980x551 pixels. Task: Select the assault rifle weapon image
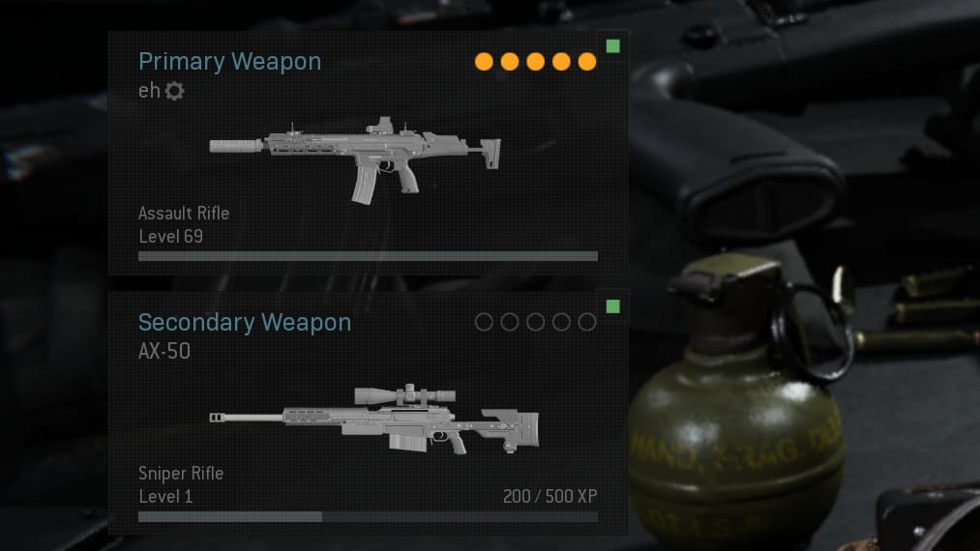coord(354,159)
